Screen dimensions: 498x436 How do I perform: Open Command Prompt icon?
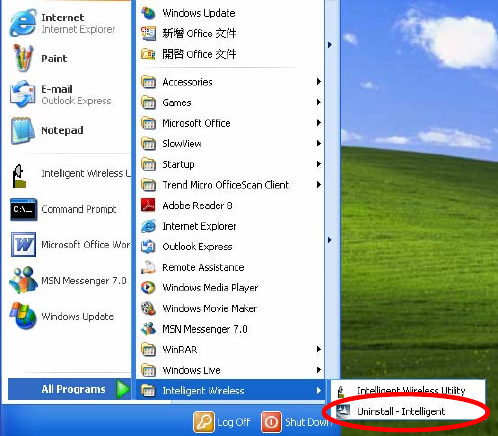pyautogui.click(x=23, y=209)
